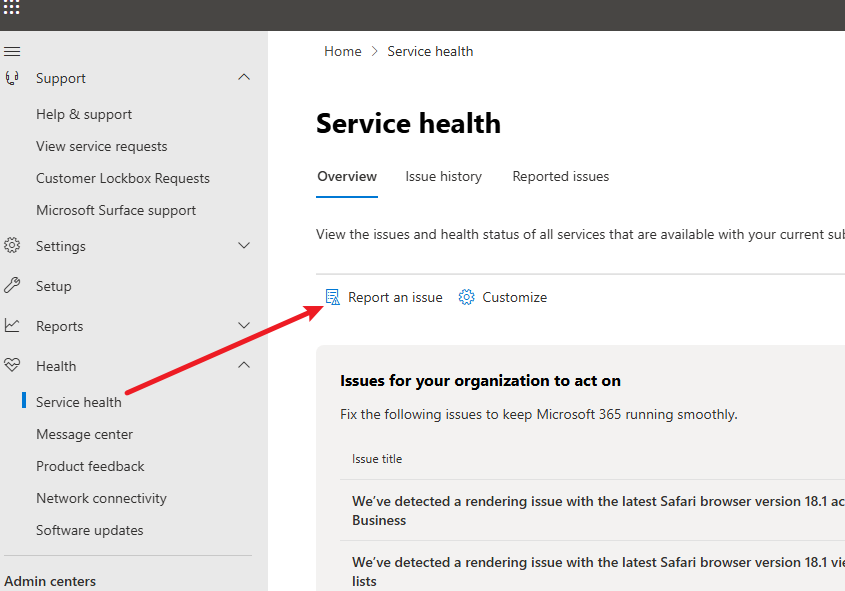Select Service health in sidebar
Viewport: 845px width, 591px height.
click(x=79, y=402)
